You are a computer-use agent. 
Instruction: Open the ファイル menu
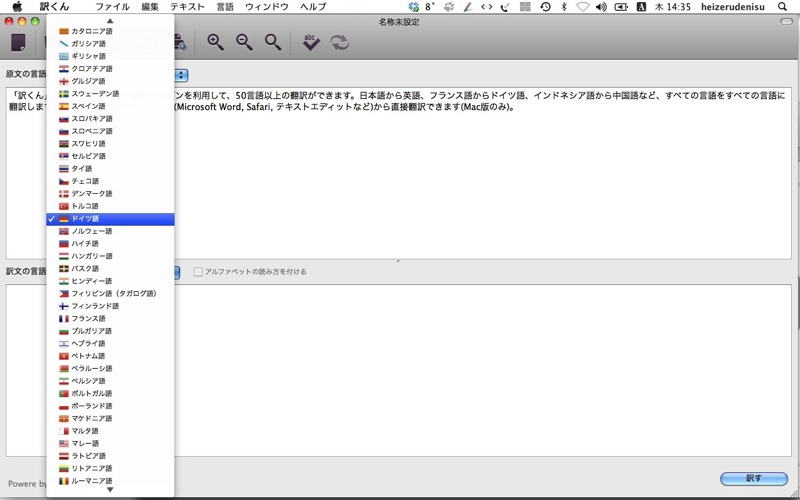point(112,7)
